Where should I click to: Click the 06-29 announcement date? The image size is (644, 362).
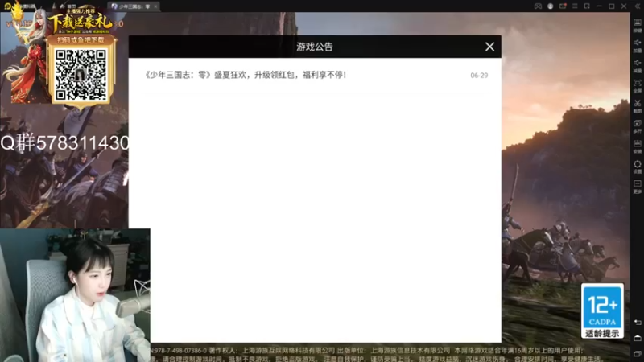(479, 76)
